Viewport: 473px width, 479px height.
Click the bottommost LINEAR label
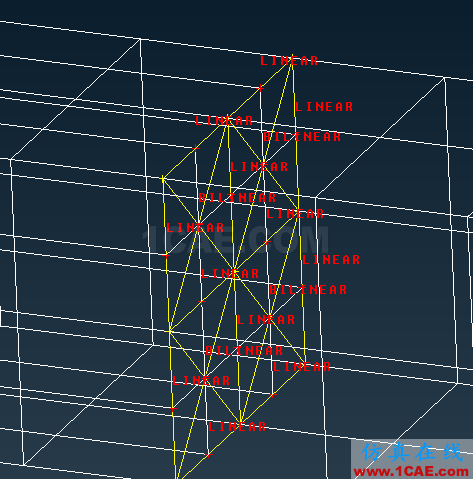237,427
